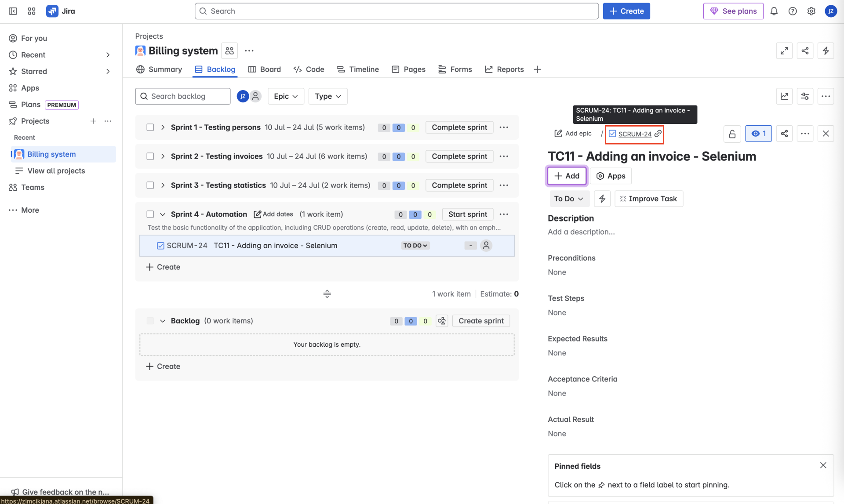Open the Timeline tab
844x504 pixels.
click(x=358, y=69)
